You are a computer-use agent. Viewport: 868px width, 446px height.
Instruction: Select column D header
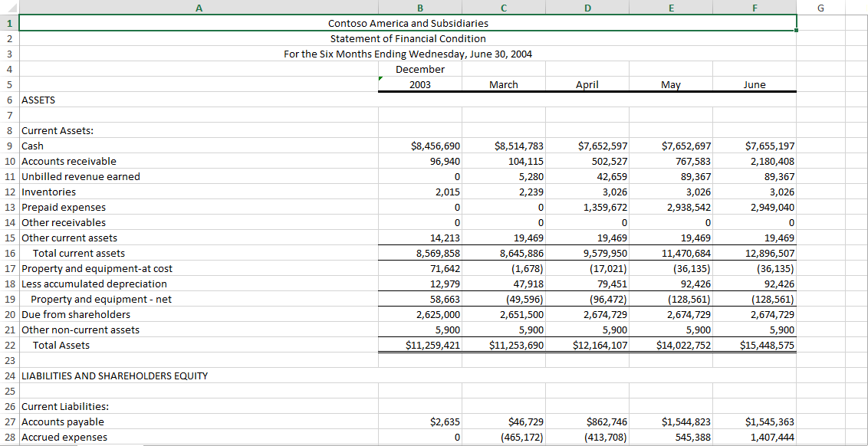[x=587, y=7]
